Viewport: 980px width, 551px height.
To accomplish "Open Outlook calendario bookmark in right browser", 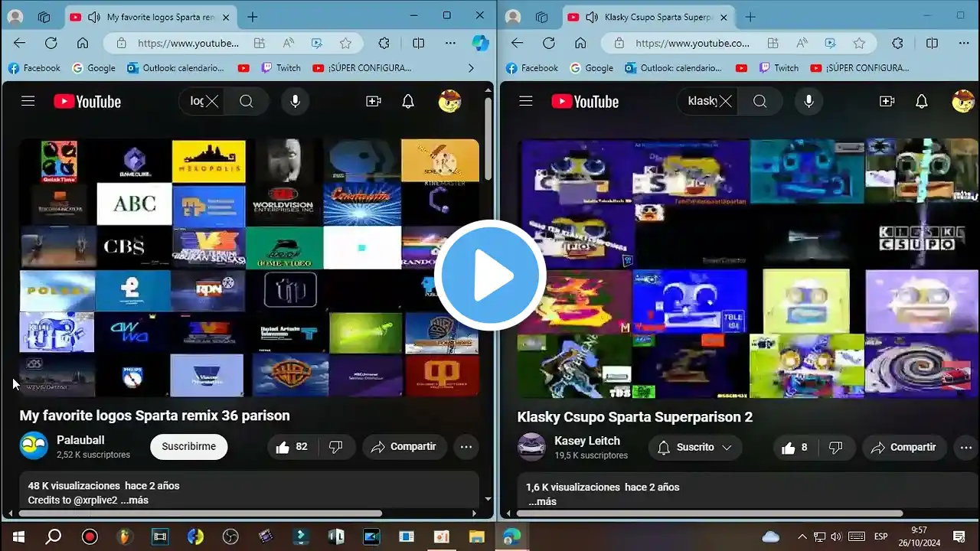I will [674, 68].
